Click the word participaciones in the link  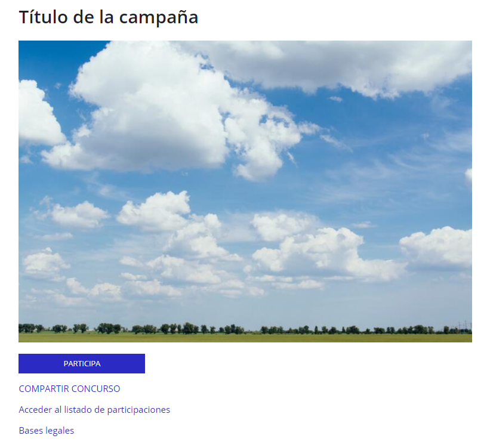(x=138, y=410)
